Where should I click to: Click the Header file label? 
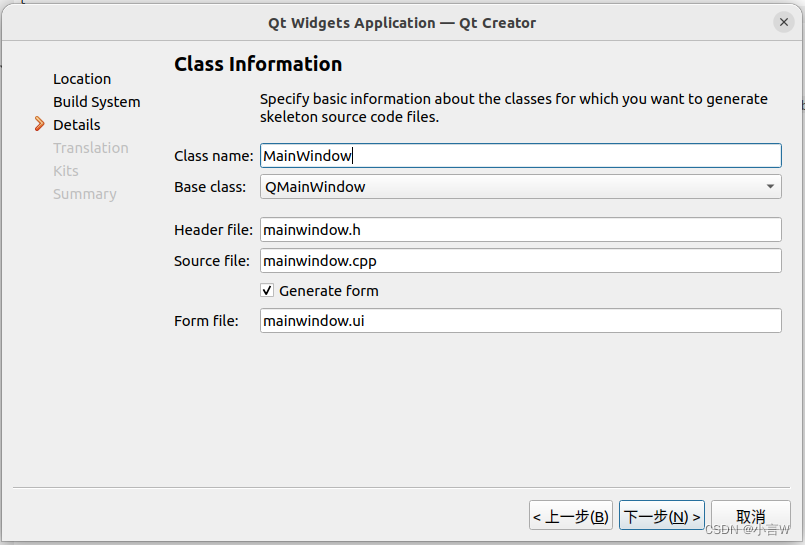point(214,229)
